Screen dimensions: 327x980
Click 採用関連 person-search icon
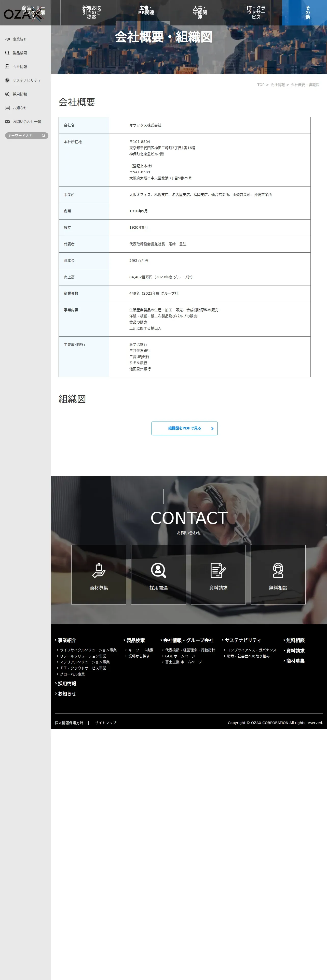tap(158, 570)
